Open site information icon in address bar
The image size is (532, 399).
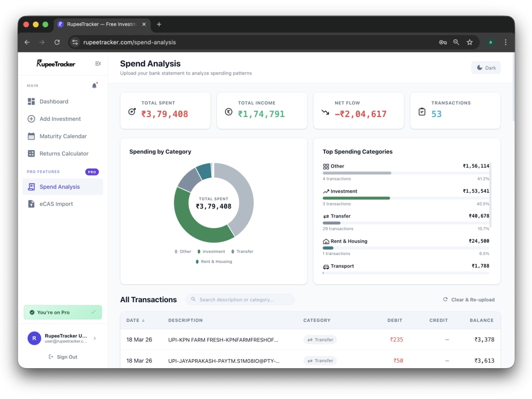(x=76, y=42)
